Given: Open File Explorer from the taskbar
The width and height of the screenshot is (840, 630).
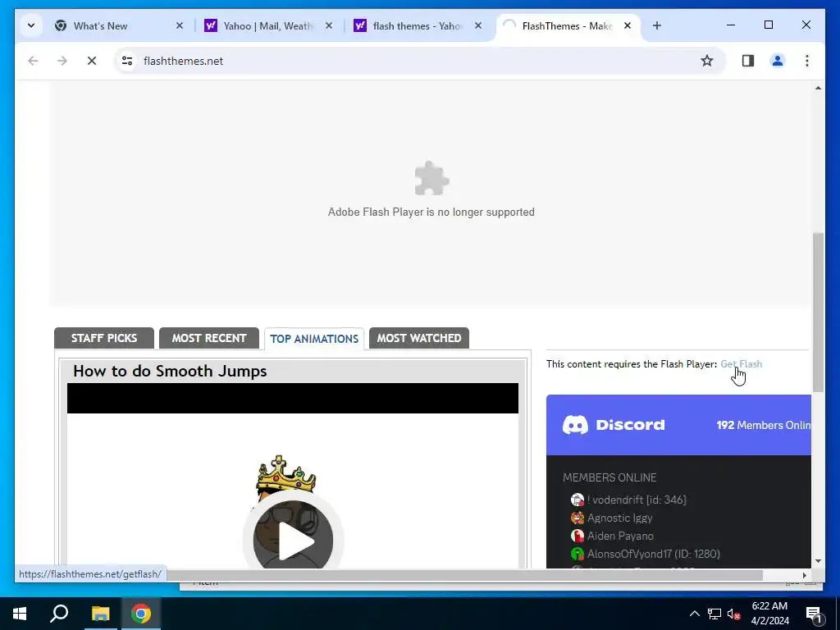Looking at the screenshot, I should [x=100, y=614].
